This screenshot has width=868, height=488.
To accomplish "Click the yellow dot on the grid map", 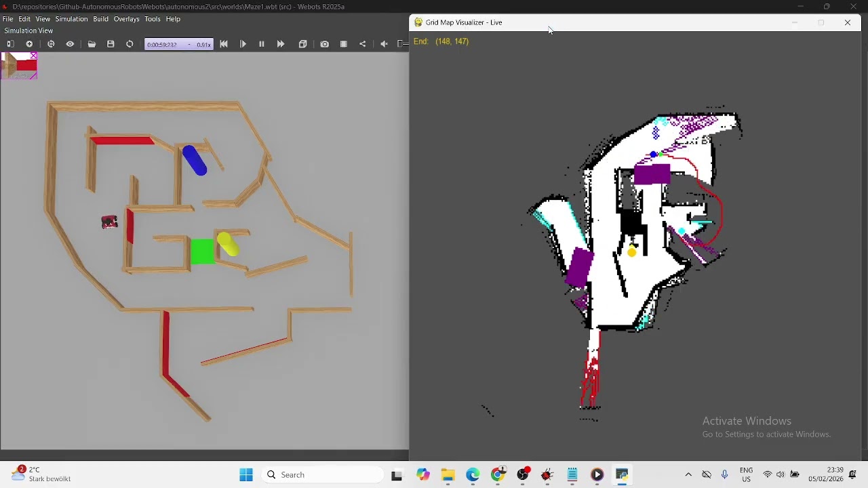I will click(x=632, y=252).
